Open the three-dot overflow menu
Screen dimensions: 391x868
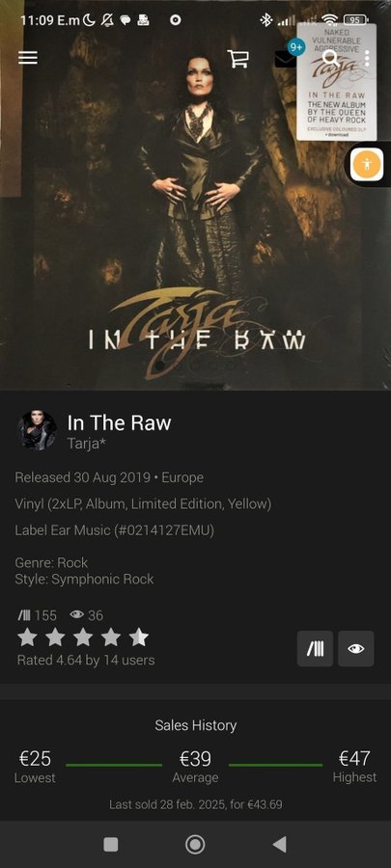[x=367, y=58]
